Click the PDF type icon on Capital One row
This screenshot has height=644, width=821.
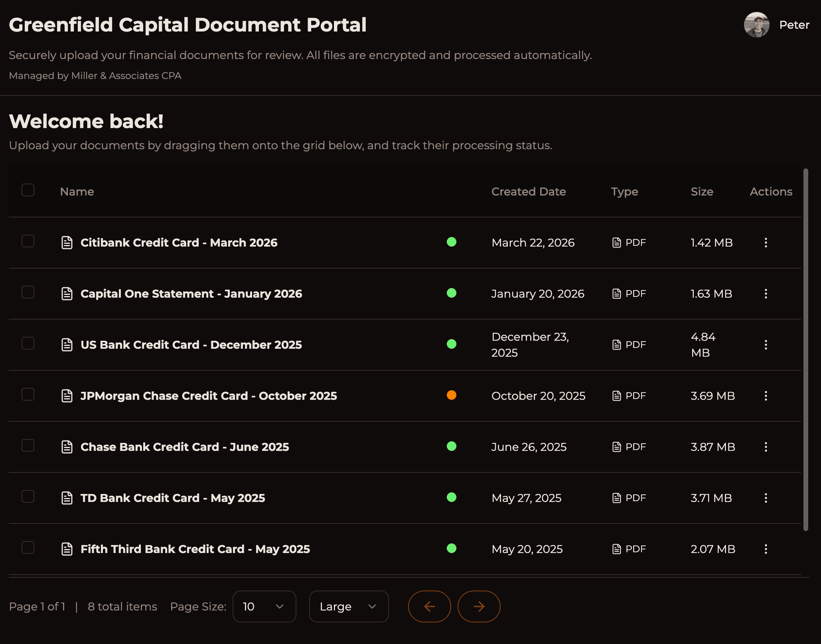tap(617, 294)
